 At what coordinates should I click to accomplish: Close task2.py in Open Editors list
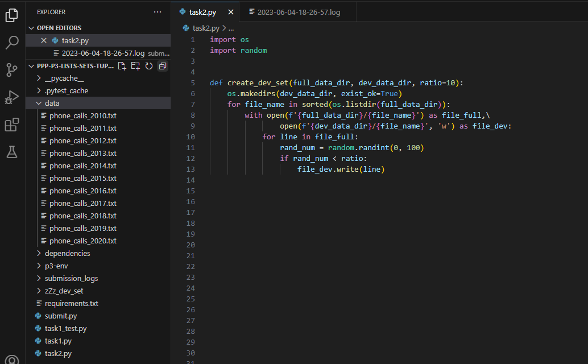click(44, 40)
